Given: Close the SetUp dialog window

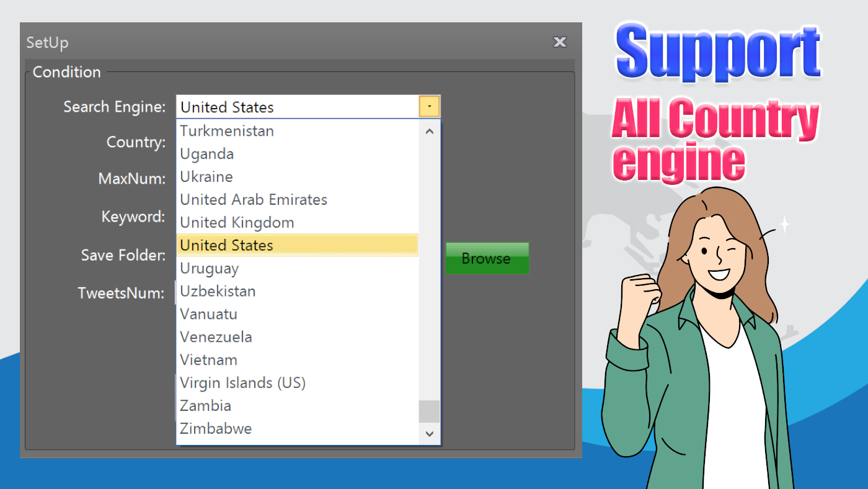Looking at the screenshot, I should 560,42.
